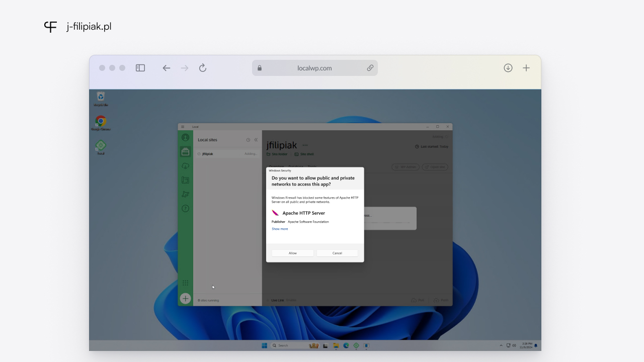Open the Blueprints icon in Local sidebar
This screenshot has width=644, height=362.
[x=185, y=179]
